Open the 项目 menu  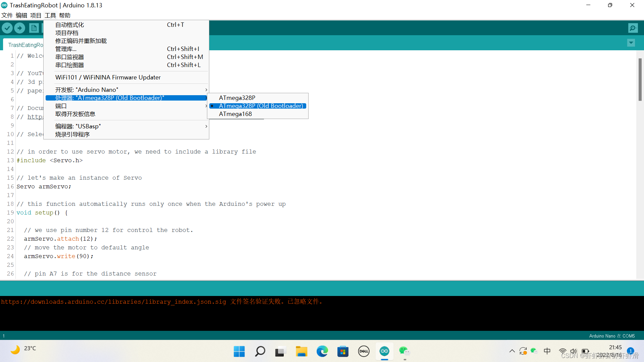36,15
